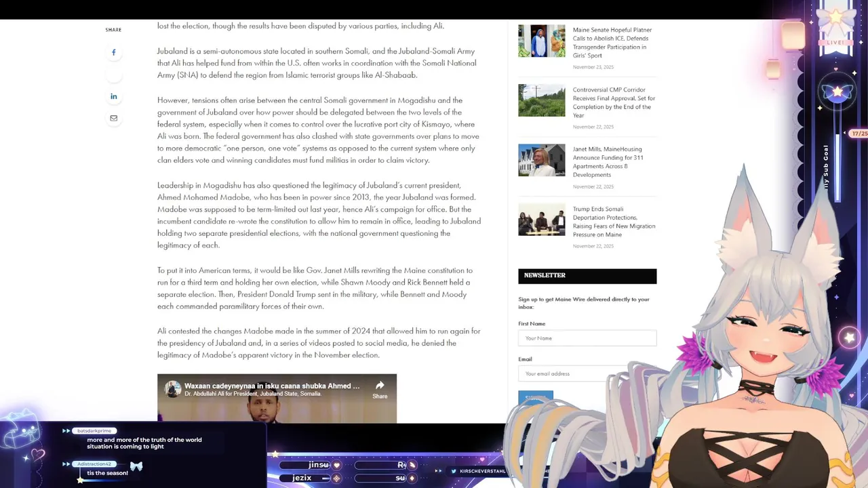
Task: Open Janet Mills MaineHousing funding article
Action: (608, 162)
